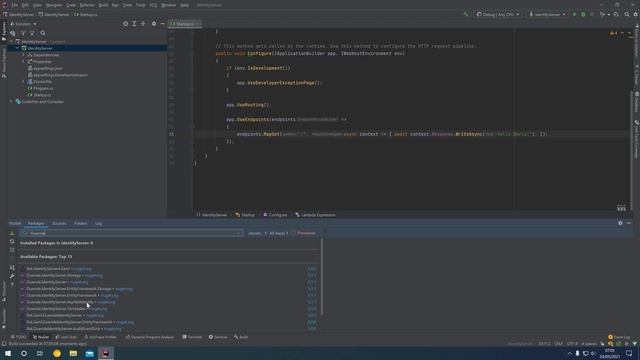Collapse the selected IdentityServer project node
The image size is (640, 360).
(17, 48)
